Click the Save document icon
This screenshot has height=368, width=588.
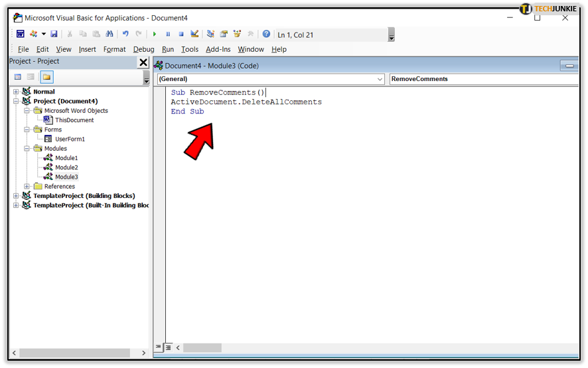[x=54, y=34]
